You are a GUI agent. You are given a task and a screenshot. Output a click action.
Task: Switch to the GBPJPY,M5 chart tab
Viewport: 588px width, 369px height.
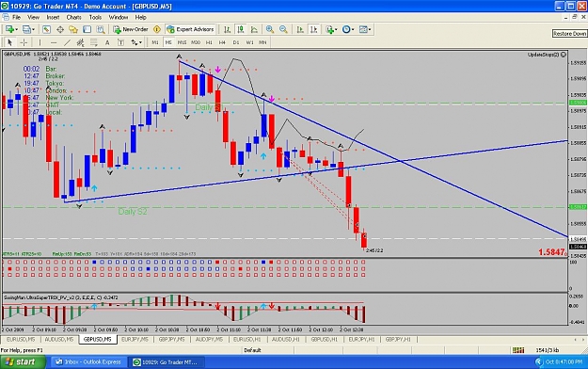[172, 339]
